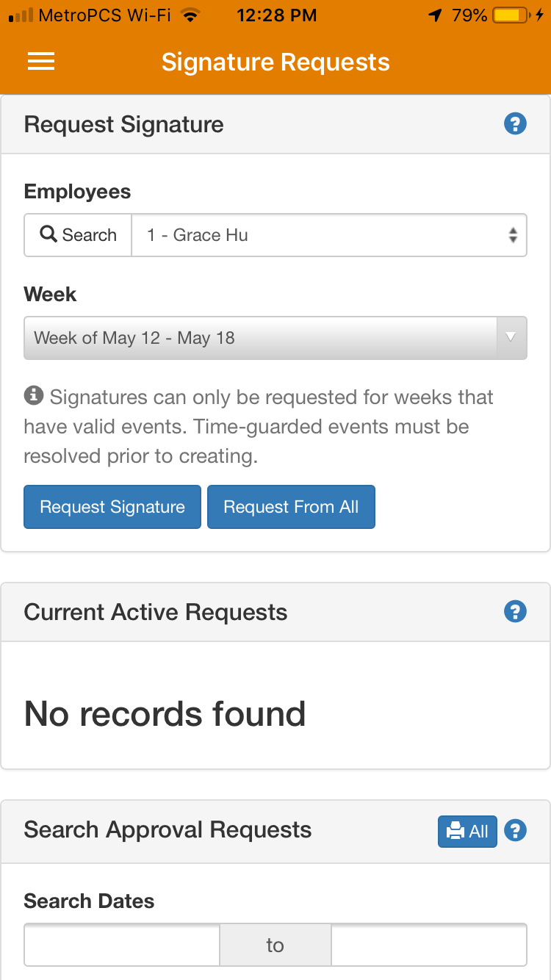The image size is (551, 980).
Task: Click the end search date field
Action: pyautogui.click(x=428, y=945)
